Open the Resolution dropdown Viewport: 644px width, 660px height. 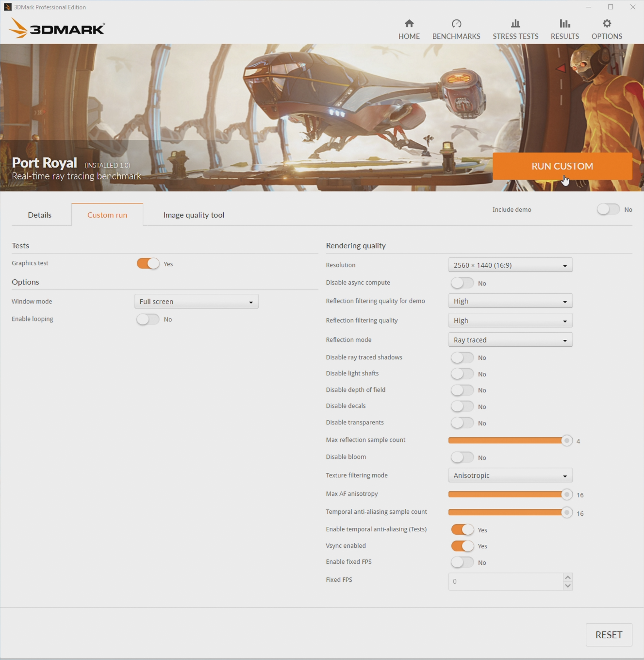click(510, 265)
